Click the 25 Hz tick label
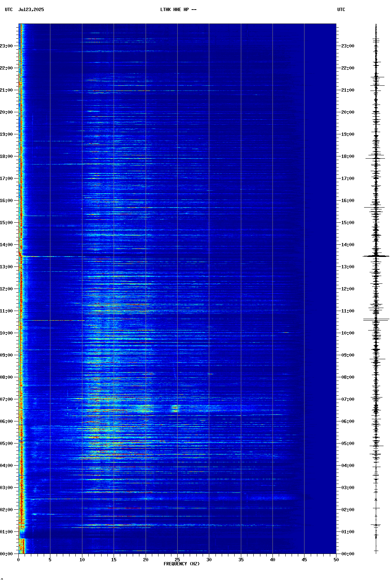392x583 pixels. [177, 560]
